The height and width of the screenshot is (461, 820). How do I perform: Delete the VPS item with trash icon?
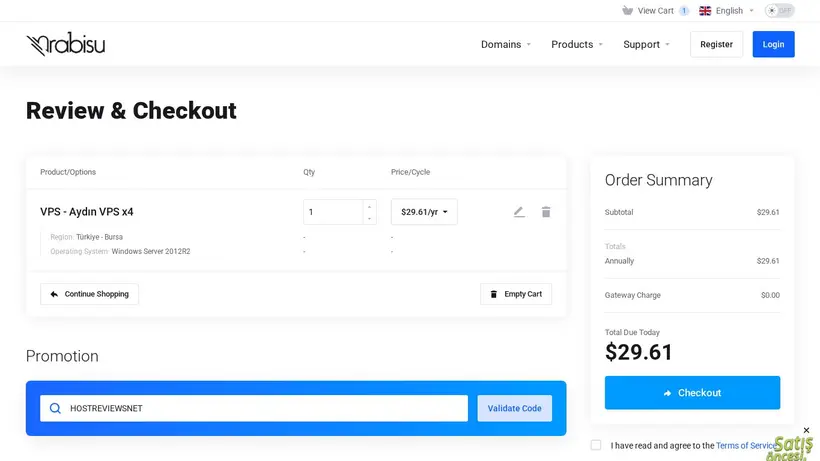[546, 212]
